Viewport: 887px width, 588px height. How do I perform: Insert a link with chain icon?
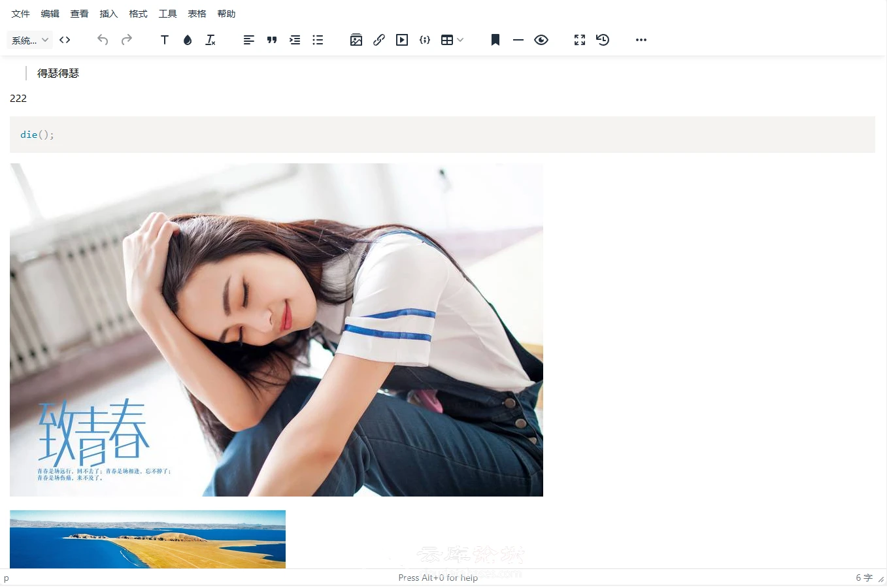pyautogui.click(x=379, y=40)
